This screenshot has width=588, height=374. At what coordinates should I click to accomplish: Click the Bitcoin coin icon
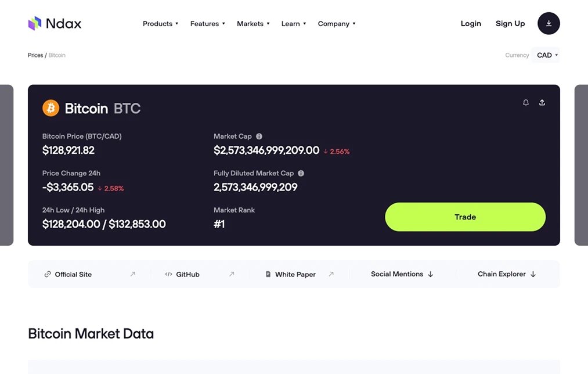tap(50, 108)
